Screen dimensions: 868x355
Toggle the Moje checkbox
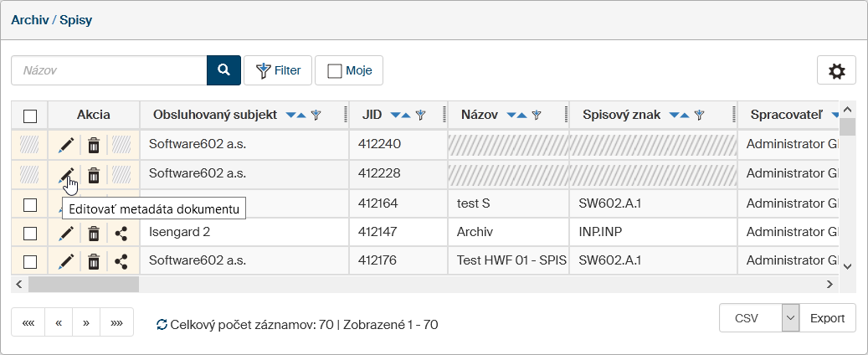[x=335, y=71]
